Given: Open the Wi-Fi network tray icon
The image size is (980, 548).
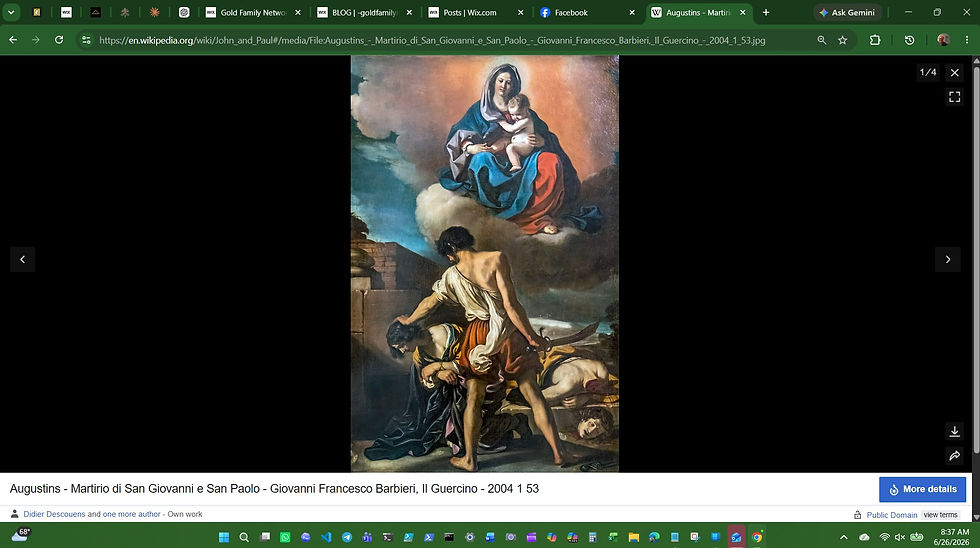Looking at the screenshot, I should (884, 537).
